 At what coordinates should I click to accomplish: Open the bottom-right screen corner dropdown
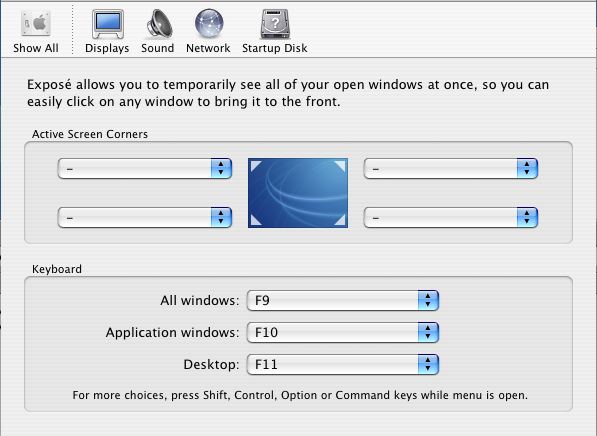click(451, 217)
